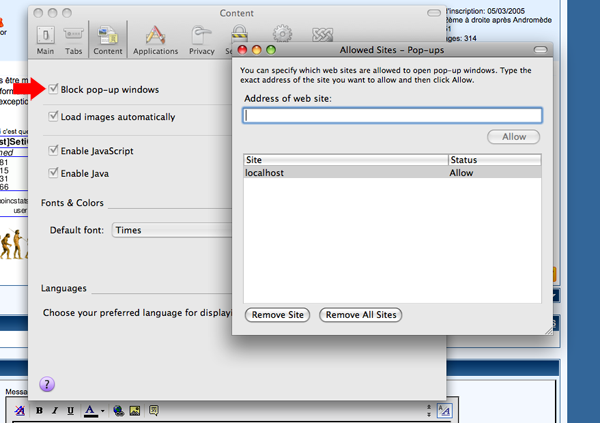
Task: Open the Privacy preferences pane
Action: pos(201,38)
